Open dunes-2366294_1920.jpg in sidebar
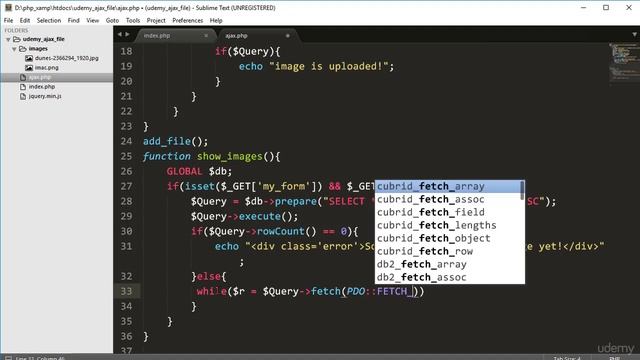Screen dimensions: 640x360 (x=67, y=58)
